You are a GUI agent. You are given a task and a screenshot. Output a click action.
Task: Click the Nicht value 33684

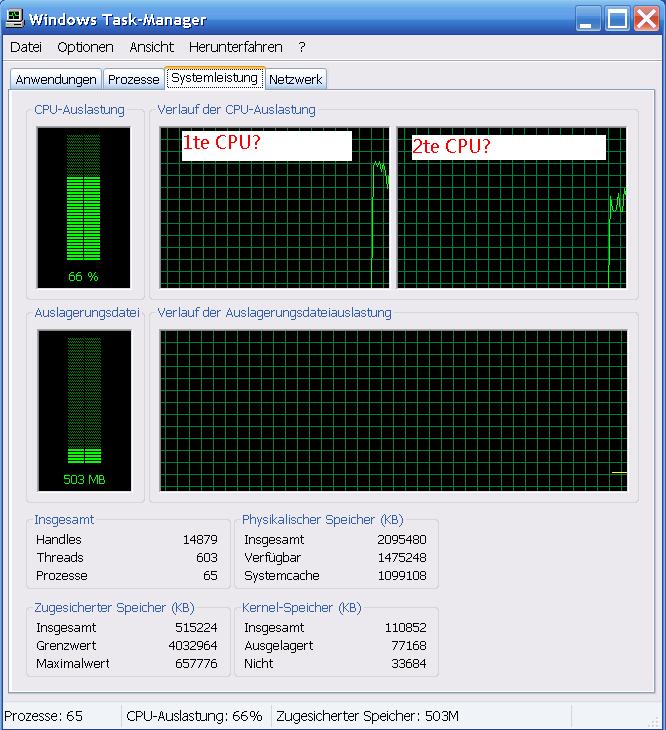click(409, 664)
